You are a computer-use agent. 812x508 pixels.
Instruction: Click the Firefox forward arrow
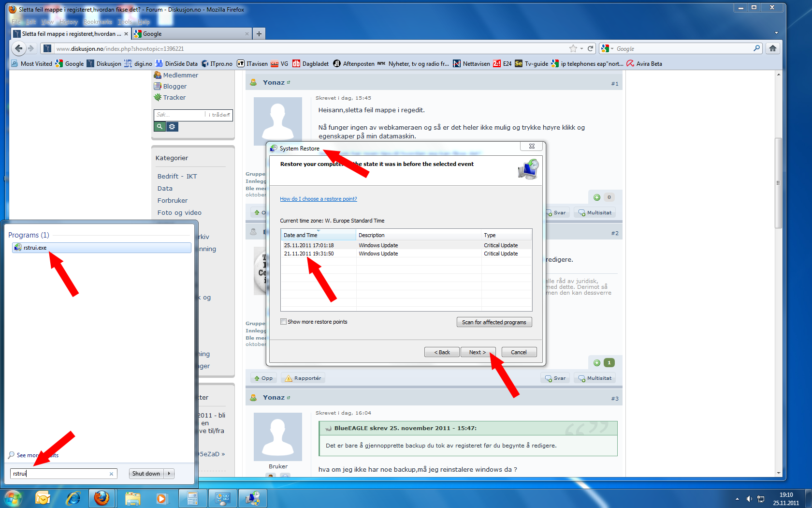click(x=31, y=48)
